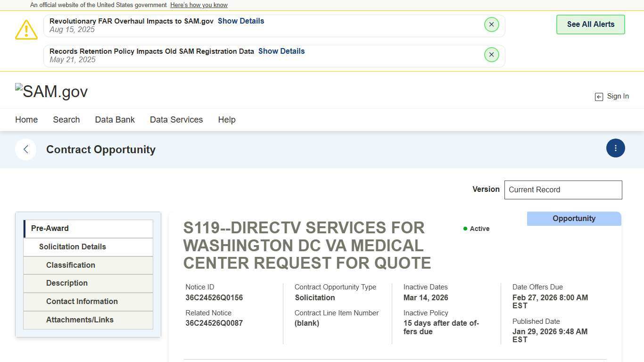Click the back arrow beside Contract Opportunity
Image resolution: width=644 pixels, height=362 pixels.
point(26,149)
